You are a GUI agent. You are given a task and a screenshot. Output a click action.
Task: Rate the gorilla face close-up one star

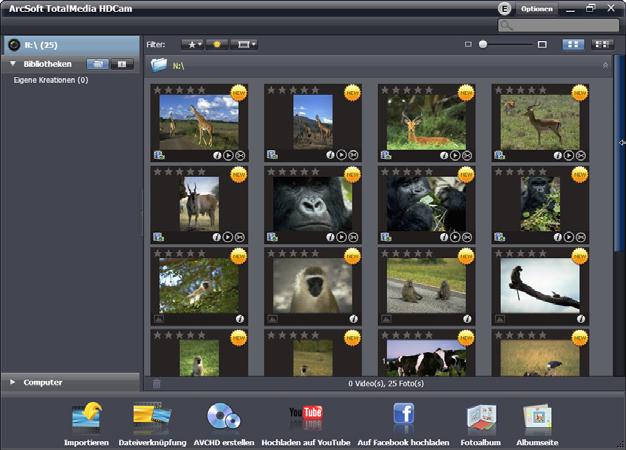271,172
